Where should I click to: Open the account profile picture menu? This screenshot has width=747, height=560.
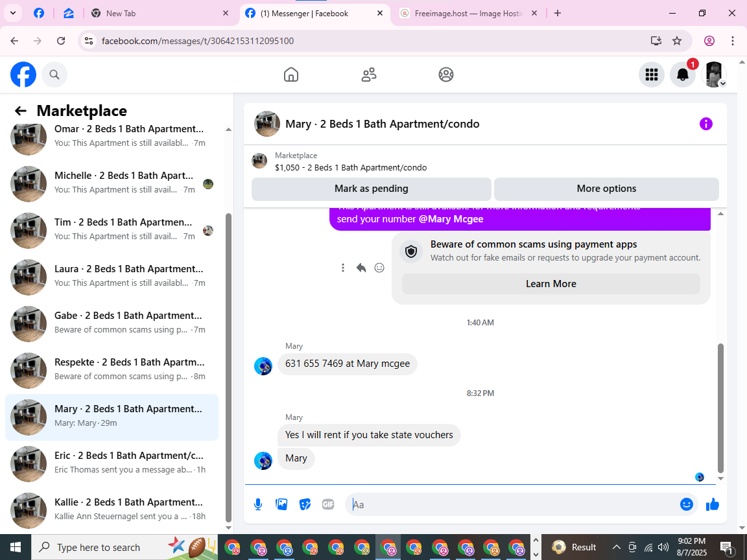coord(714,75)
